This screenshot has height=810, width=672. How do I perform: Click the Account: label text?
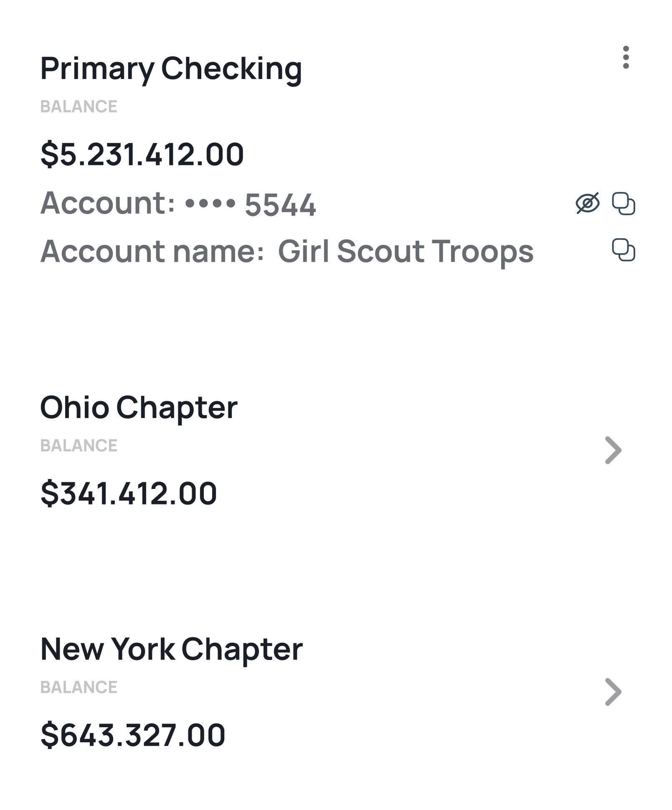108,204
